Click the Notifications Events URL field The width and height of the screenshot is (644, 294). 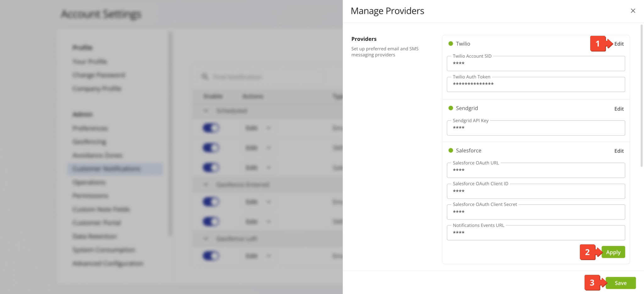[536, 233]
